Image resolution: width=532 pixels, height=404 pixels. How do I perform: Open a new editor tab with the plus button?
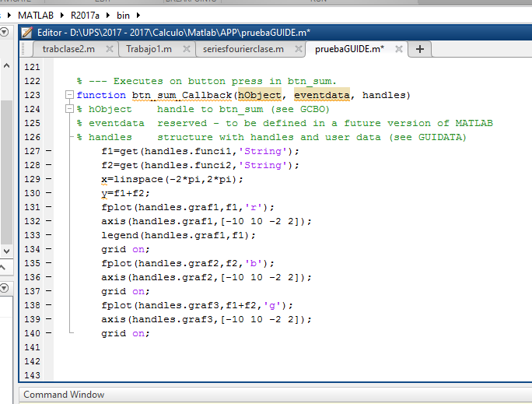(420, 49)
